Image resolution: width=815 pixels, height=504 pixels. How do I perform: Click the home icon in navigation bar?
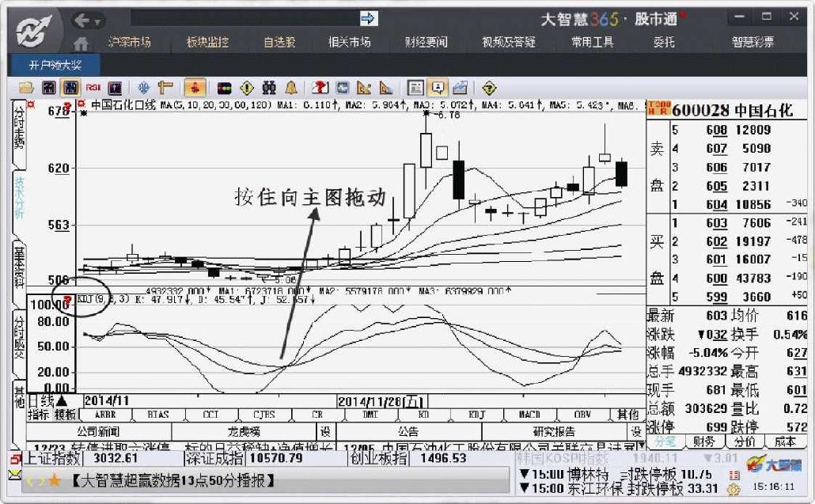pyautogui.click(x=81, y=43)
